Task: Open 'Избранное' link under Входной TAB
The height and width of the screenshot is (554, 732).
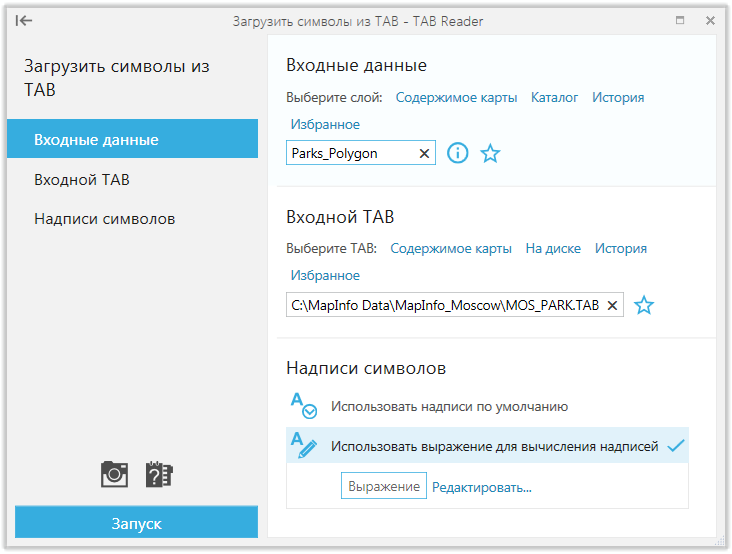Action: (325, 275)
